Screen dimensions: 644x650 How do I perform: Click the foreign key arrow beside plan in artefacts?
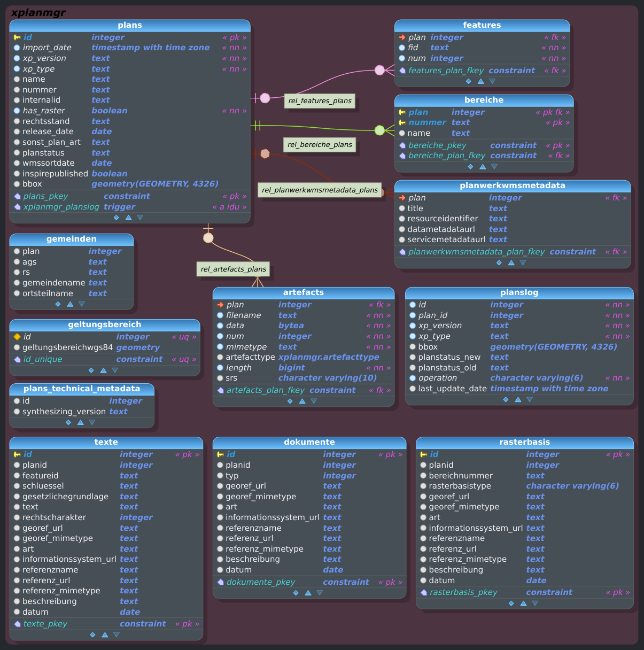220,305
